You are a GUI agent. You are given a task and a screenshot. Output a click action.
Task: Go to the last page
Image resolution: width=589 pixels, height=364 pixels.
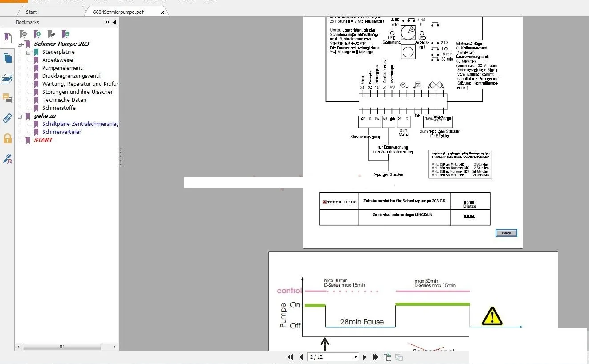tap(375, 357)
